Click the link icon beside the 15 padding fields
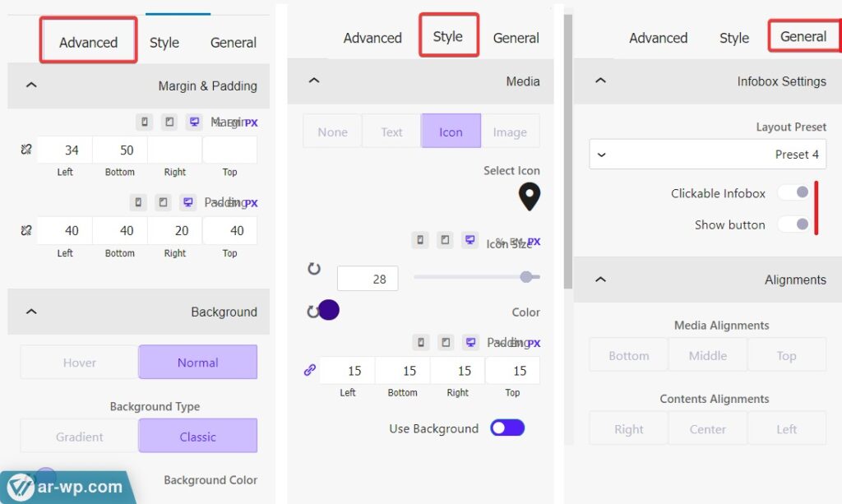The image size is (842, 504). click(x=310, y=370)
